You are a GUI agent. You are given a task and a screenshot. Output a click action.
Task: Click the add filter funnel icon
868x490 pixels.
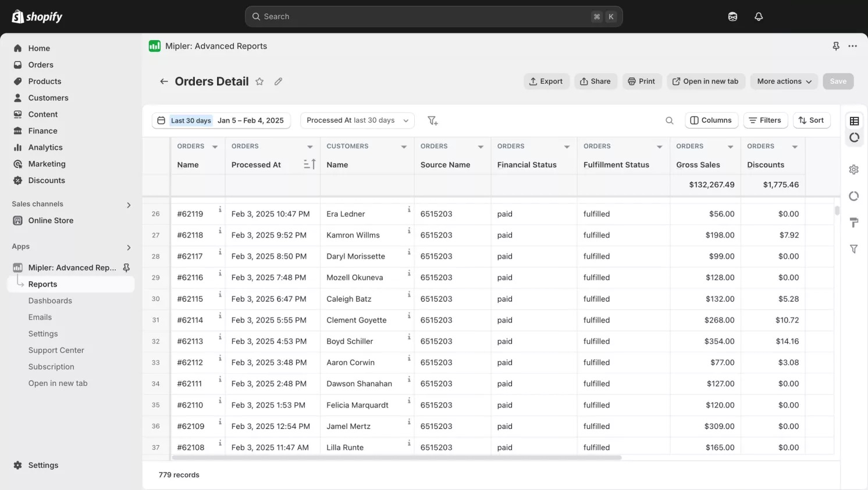[432, 120]
